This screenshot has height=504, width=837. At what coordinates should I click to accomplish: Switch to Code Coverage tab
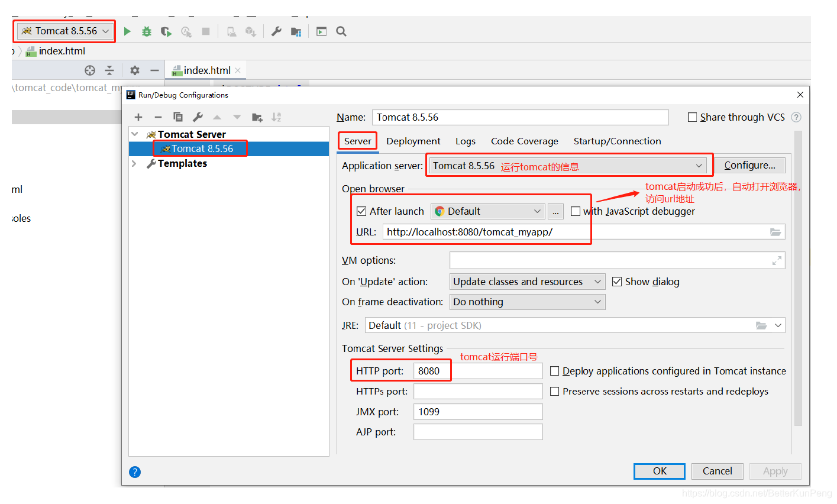point(525,141)
